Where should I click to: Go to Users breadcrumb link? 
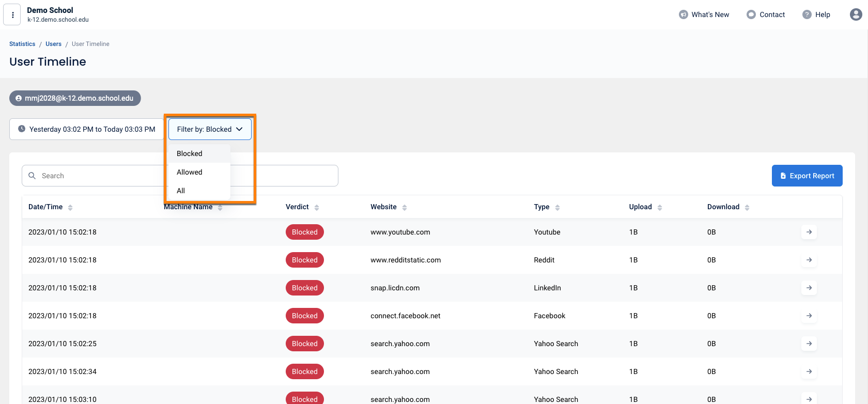coord(53,44)
